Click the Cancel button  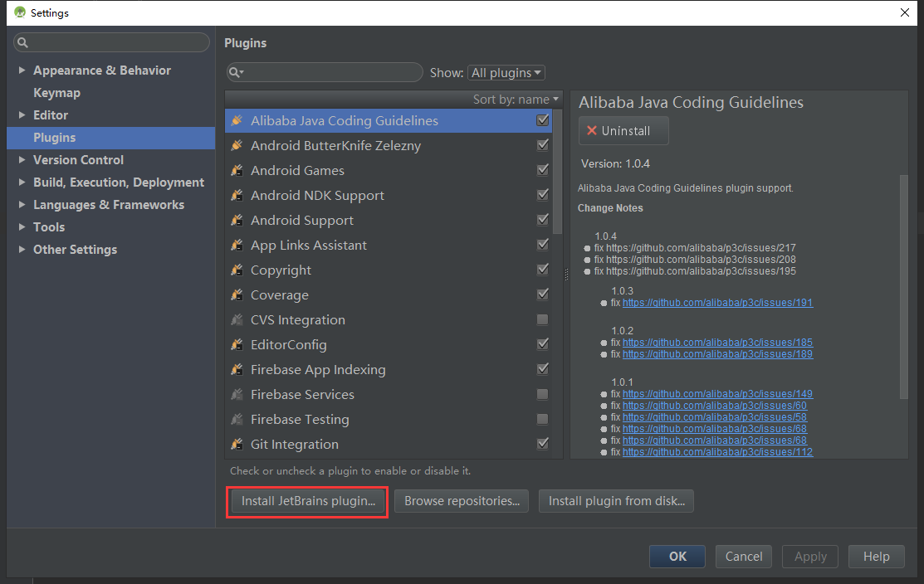tap(744, 557)
